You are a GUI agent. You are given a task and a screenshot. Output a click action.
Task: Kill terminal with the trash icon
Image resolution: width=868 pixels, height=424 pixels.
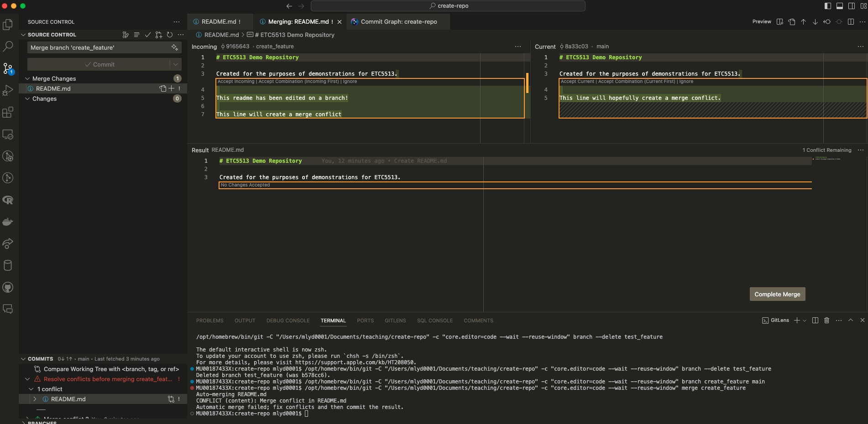pos(826,321)
